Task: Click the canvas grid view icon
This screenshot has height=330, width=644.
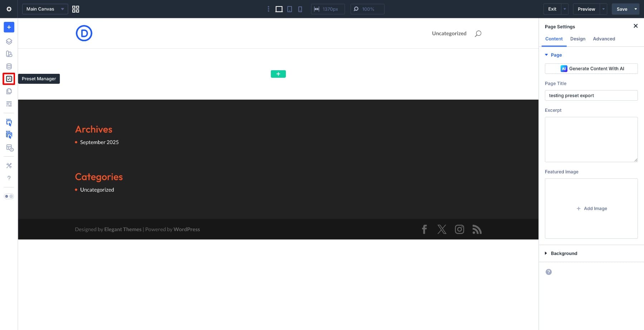Action: pos(75,9)
